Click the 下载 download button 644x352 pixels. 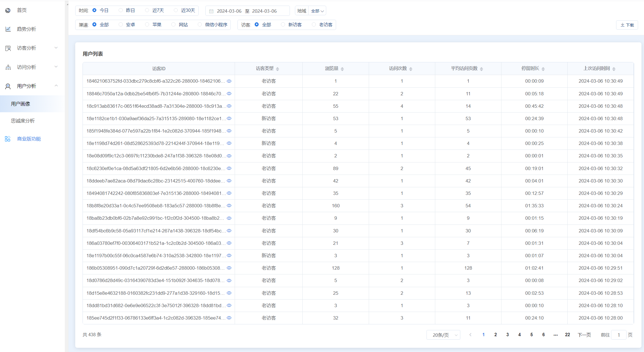click(x=627, y=25)
